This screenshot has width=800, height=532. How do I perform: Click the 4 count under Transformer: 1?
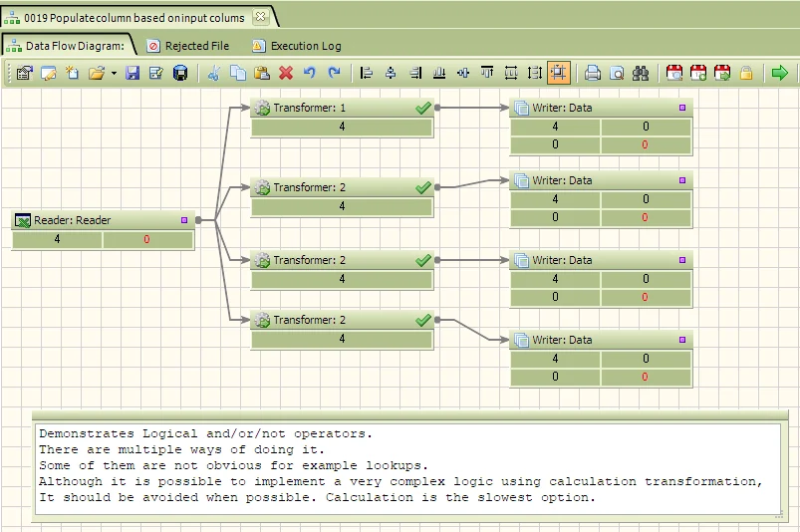pos(342,127)
